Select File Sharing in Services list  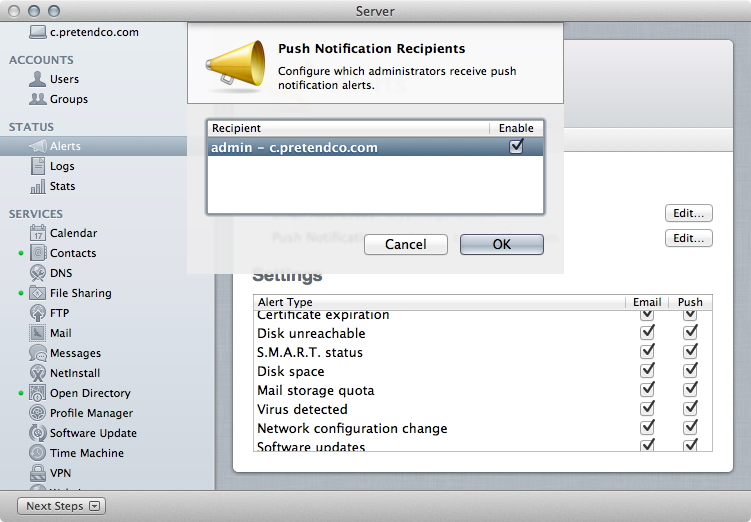click(80, 293)
